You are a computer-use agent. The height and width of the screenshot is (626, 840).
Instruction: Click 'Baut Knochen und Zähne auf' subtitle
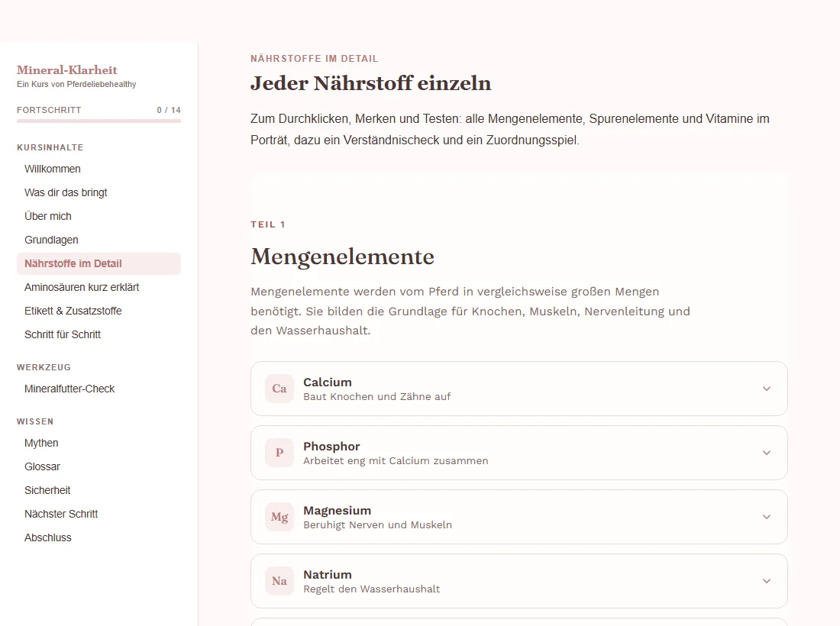(377, 397)
